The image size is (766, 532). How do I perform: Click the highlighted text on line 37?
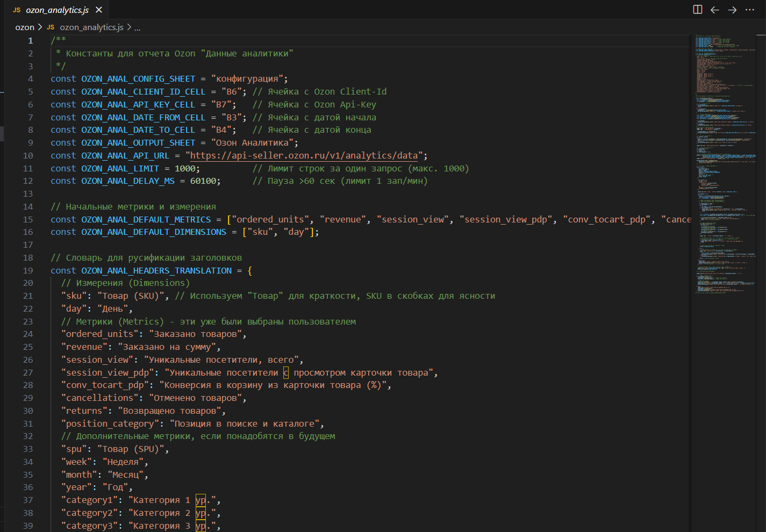click(201, 500)
